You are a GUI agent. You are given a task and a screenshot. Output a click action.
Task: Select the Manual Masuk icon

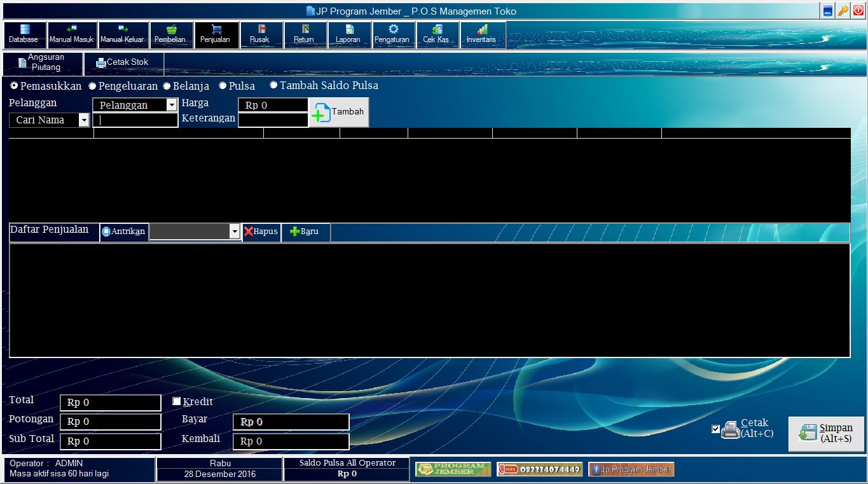72,34
